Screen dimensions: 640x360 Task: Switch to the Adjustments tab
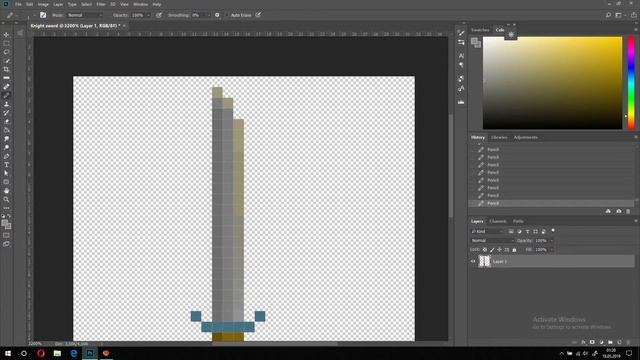pyautogui.click(x=525, y=138)
